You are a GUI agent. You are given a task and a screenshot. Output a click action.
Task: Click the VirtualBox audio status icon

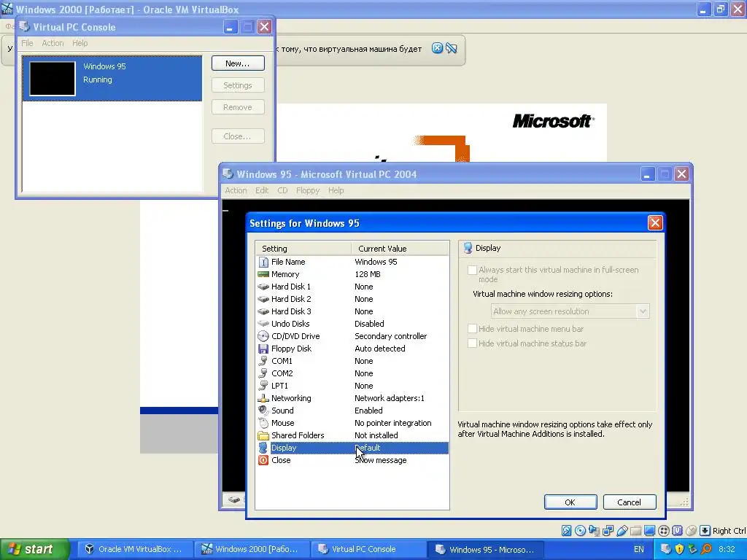pyautogui.click(x=594, y=531)
